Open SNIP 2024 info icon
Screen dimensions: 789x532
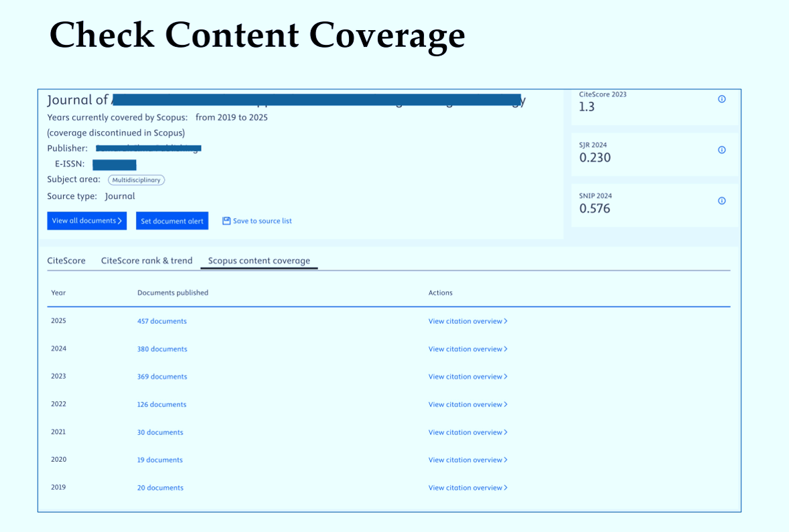pyautogui.click(x=721, y=201)
